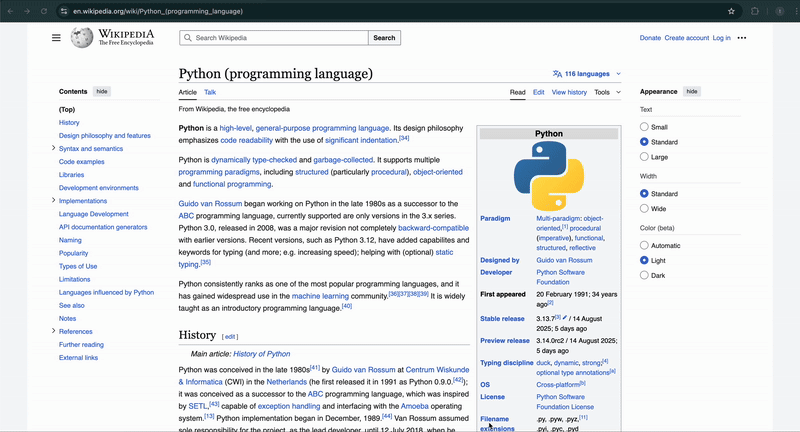800x432 pixels.
Task: Click the browser address bar URL
Action: 158,11
